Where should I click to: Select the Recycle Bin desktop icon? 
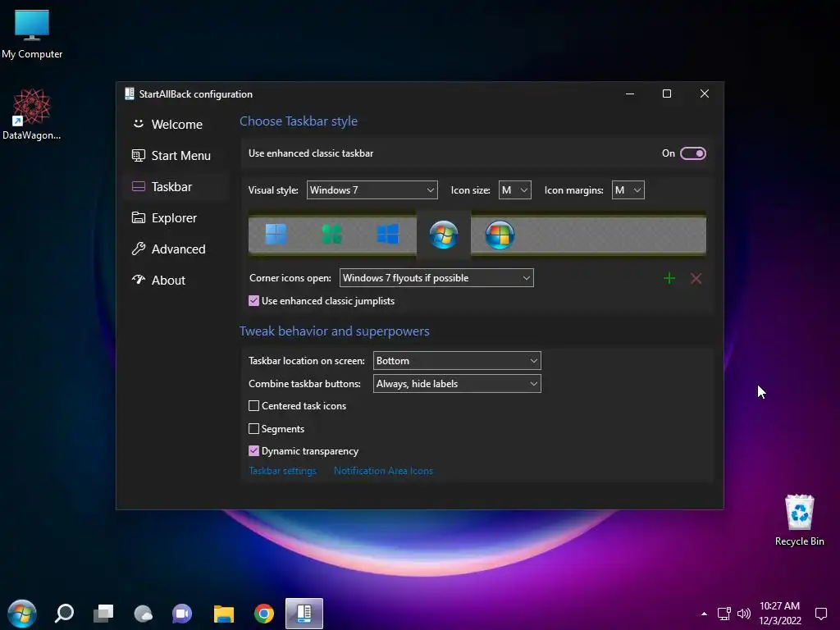tap(799, 520)
